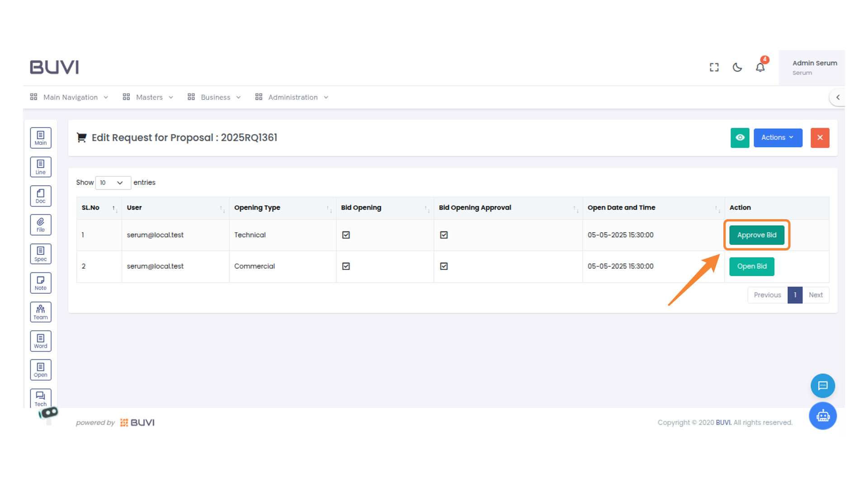868x488 pixels.
Task: Open the robot chatbot assistant button
Action: 822,416
